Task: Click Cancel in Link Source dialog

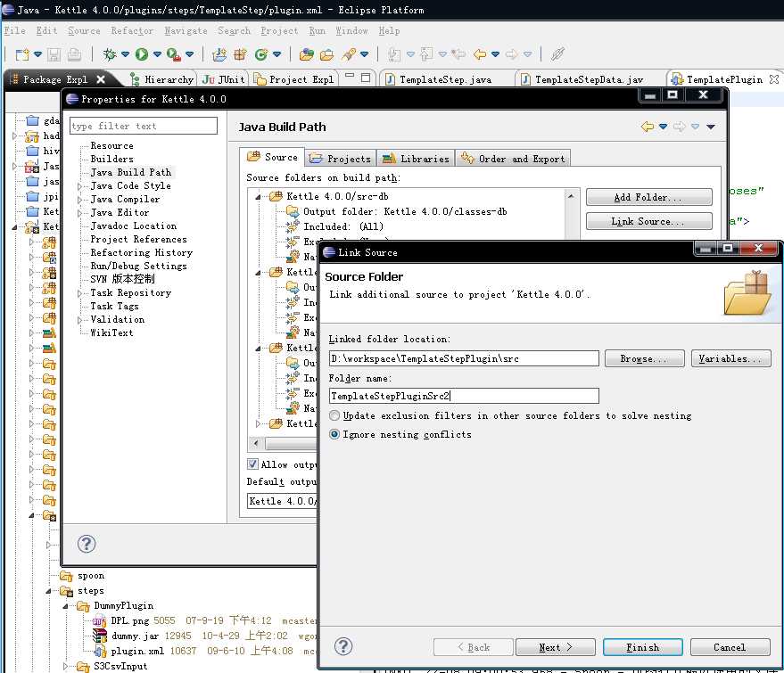Action: coord(730,647)
